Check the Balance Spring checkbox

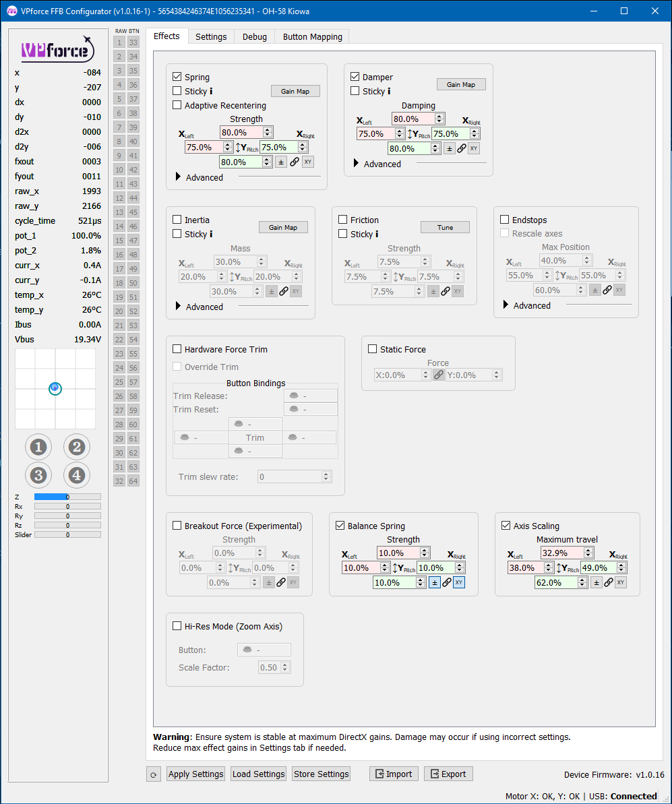[x=340, y=526]
